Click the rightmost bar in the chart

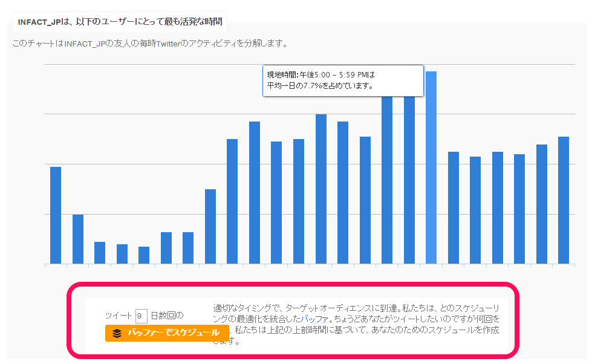point(563,200)
